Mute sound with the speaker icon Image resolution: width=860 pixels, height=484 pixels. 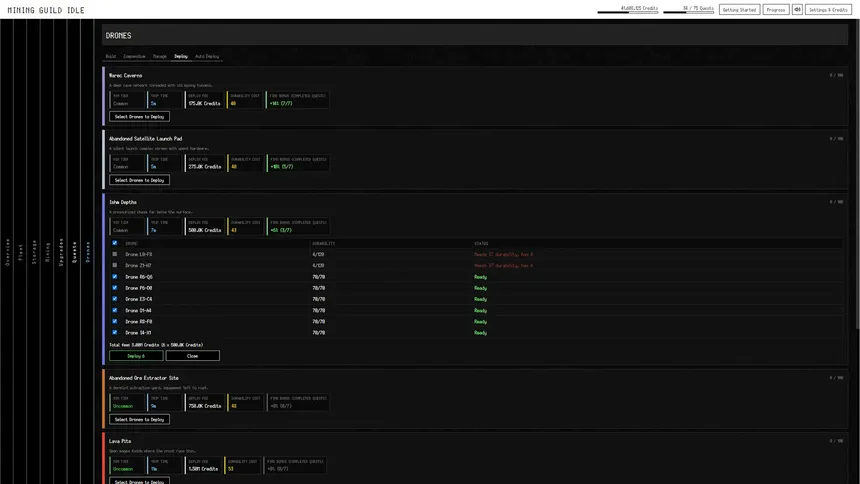797,10
